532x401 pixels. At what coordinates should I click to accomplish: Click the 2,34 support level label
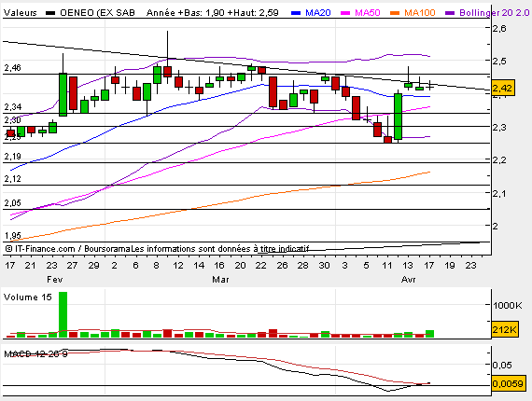click(12, 107)
